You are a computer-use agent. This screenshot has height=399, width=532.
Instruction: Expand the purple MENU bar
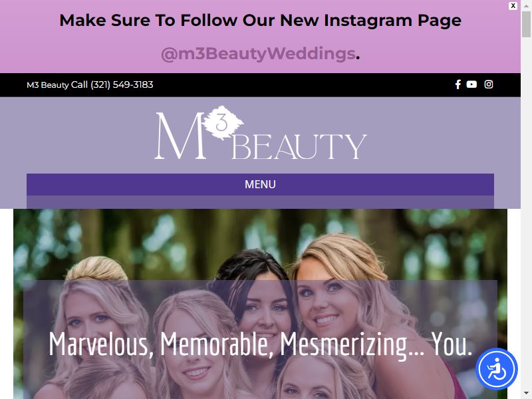(260, 184)
